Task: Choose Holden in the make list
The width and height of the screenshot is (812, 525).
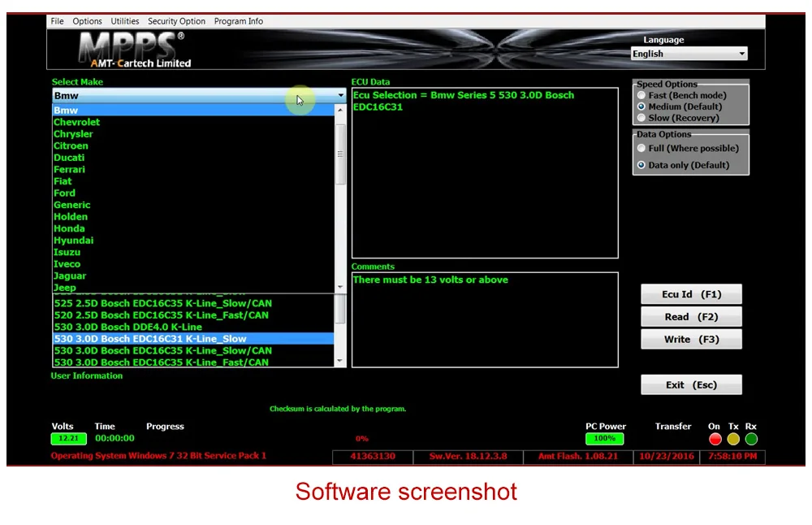Action: pos(194,217)
